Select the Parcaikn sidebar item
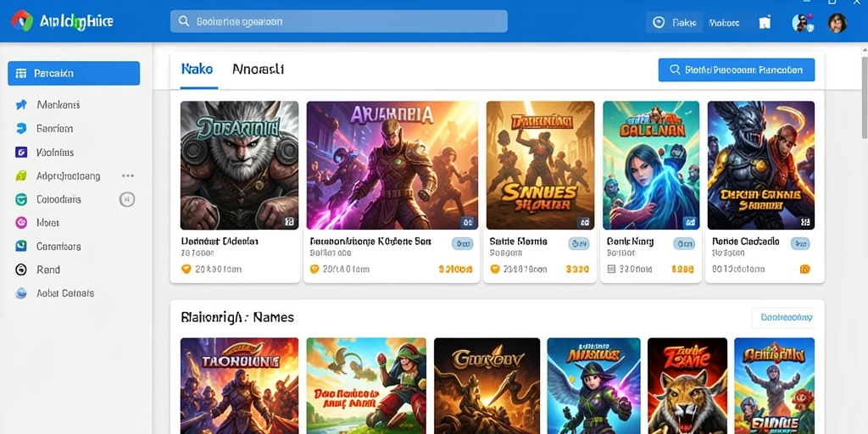 click(x=74, y=73)
